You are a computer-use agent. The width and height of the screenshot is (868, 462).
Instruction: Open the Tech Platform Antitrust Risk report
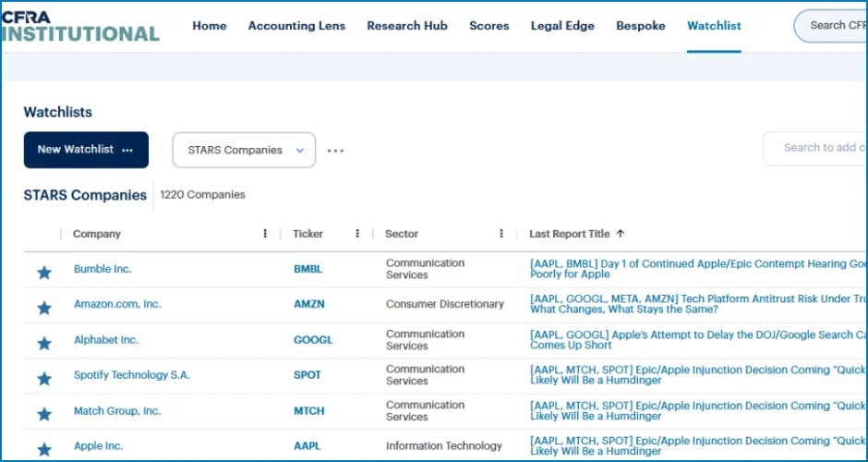pos(699,304)
